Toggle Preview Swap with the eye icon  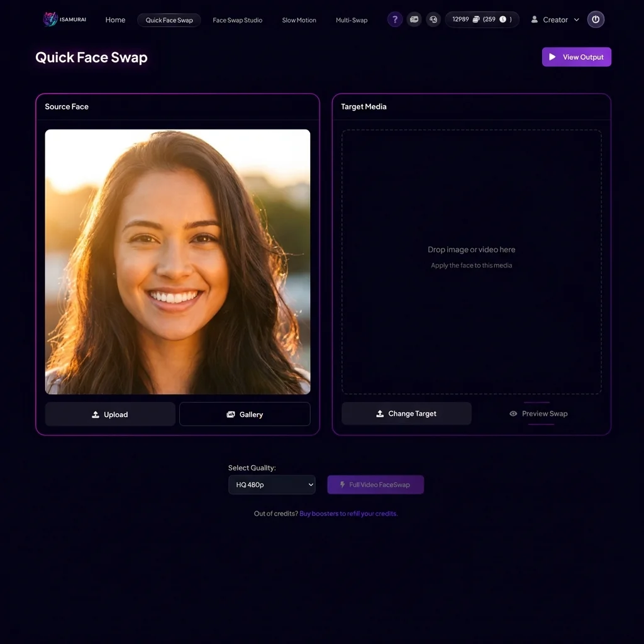coord(513,414)
